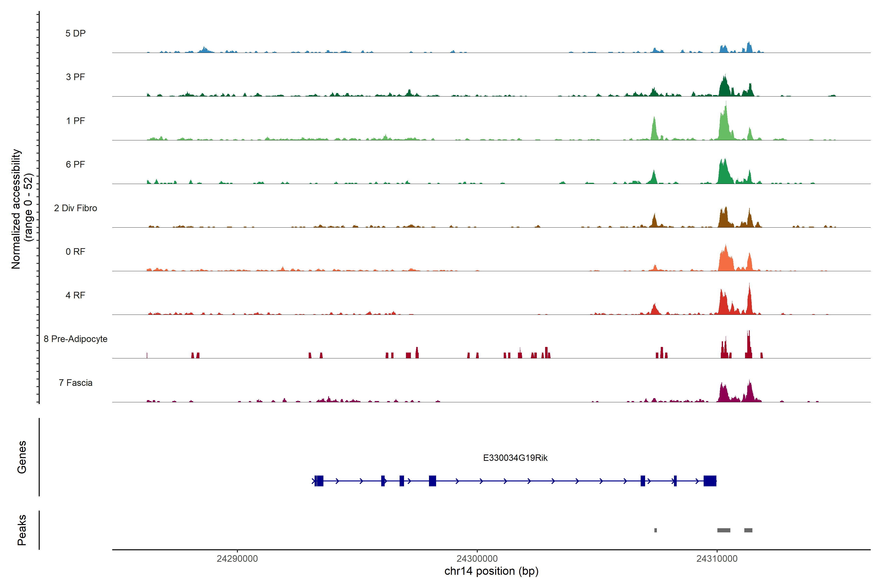Click the 0 RF track label
This screenshot has width=882, height=588.
75,252
